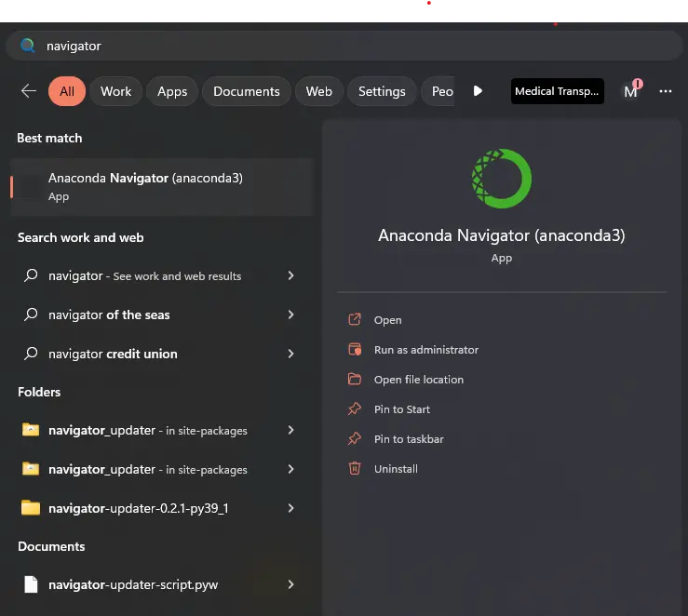Image resolution: width=688 pixels, height=616 pixels.
Task: Open the first navigator_updater folder result
Action: pyautogui.click(x=147, y=431)
